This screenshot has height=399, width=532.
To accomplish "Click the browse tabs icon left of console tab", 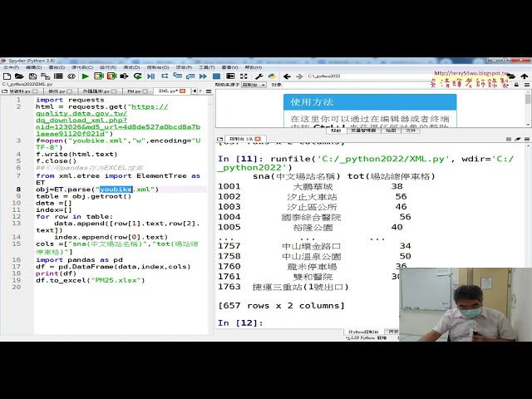I will point(219,139).
